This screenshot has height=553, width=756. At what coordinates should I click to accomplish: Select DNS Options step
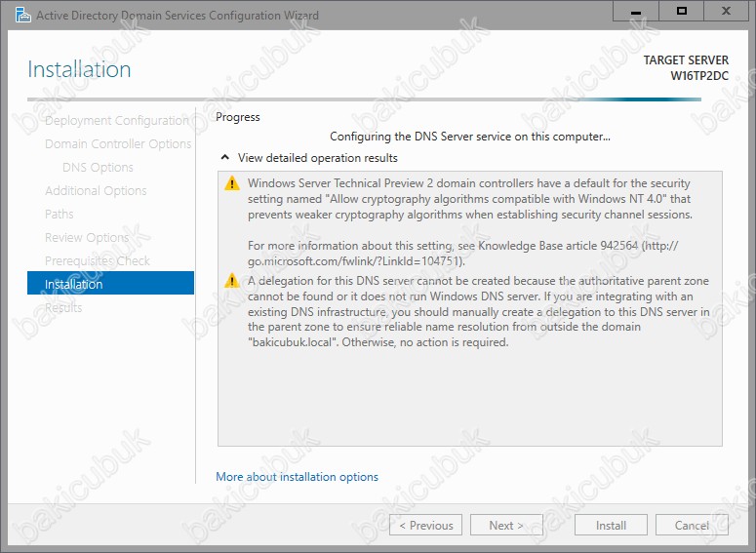click(x=98, y=168)
